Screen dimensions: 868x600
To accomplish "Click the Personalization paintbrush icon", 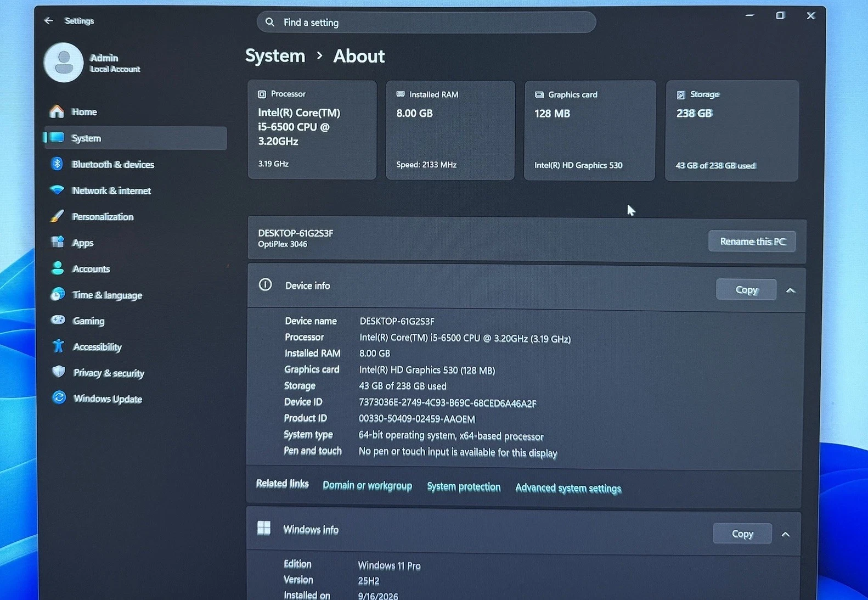I will tap(57, 216).
